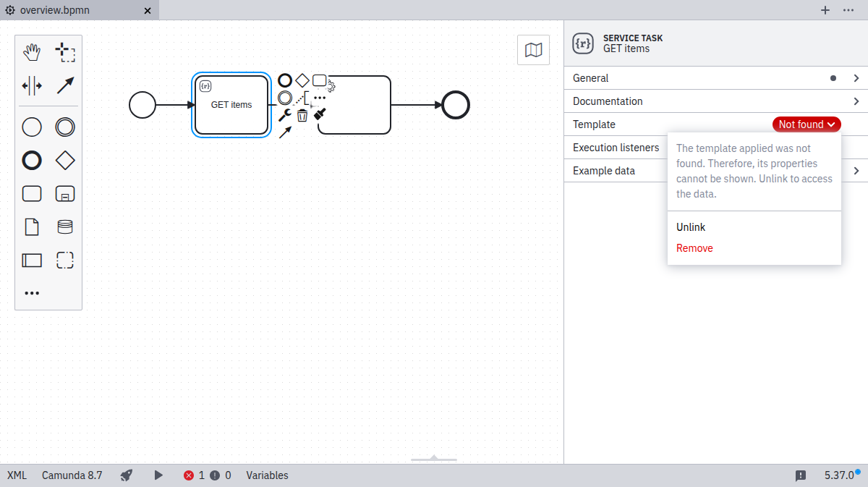Collapse the Template Not found dropdown
Screen dimensions: 868x487
click(x=807, y=124)
